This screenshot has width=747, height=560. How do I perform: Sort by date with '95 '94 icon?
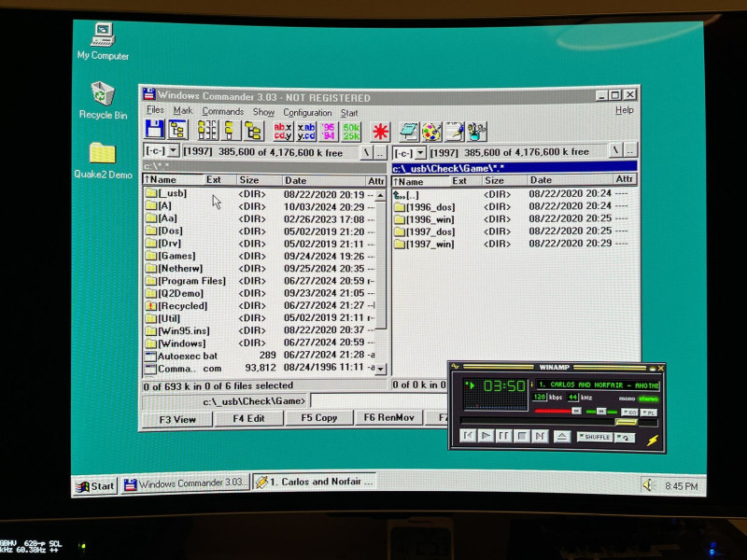(329, 132)
